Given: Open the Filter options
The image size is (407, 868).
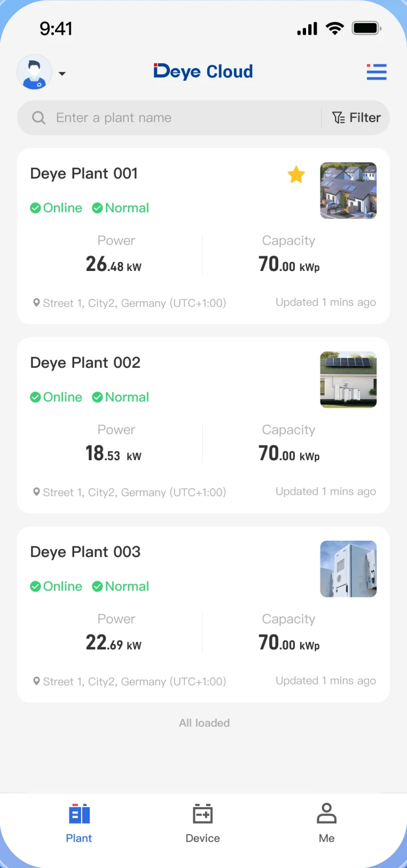Looking at the screenshot, I should pyautogui.click(x=357, y=118).
